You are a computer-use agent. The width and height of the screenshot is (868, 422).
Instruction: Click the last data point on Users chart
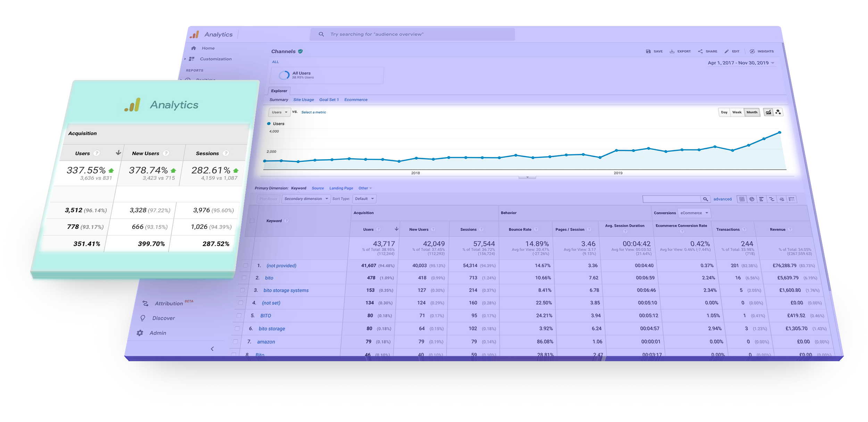779,132
